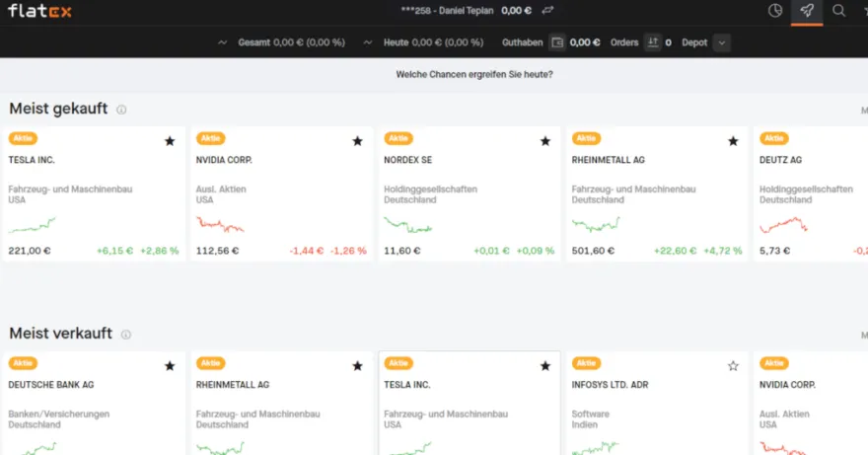Click Nvidia price 112,56 €
The image size is (868, 455).
coord(218,251)
